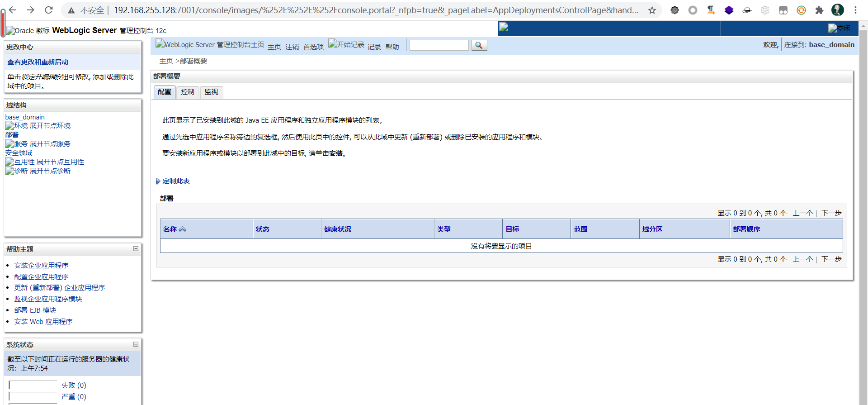Click the browser address bar URL
Viewport: 868px width, 405px height.
[376, 10]
